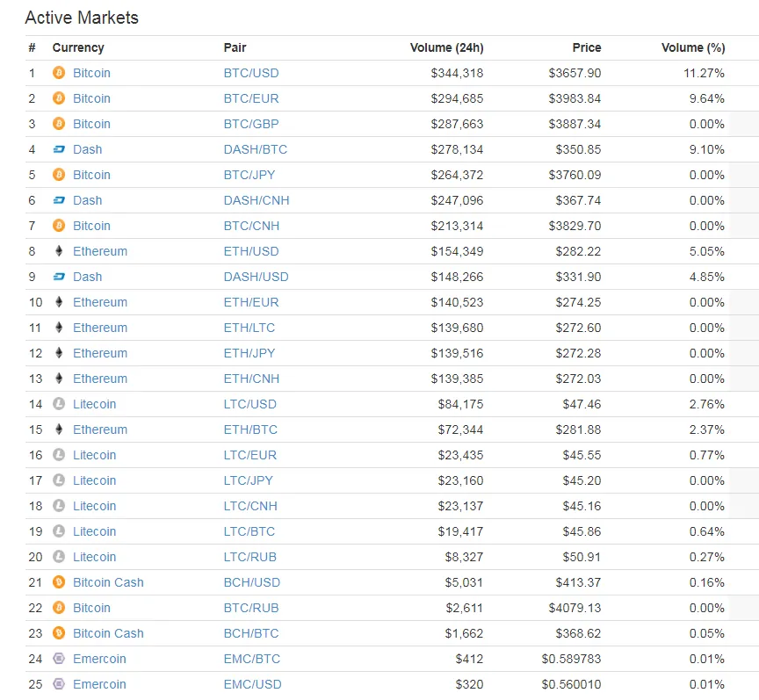Click the Bitcoin icon beside BTC/RUB
Screen dimensions: 759x700
(x=59, y=608)
